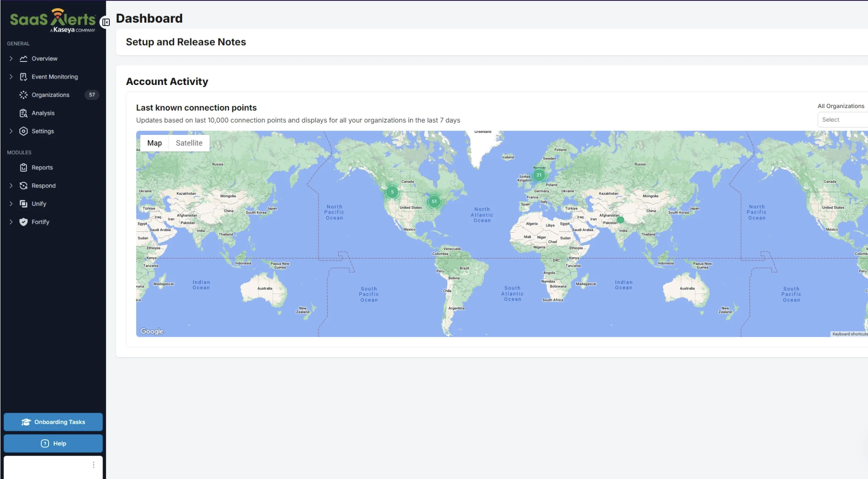868x479 pixels.
Task: Expand the Respond chevron
Action: coord(11,186)
